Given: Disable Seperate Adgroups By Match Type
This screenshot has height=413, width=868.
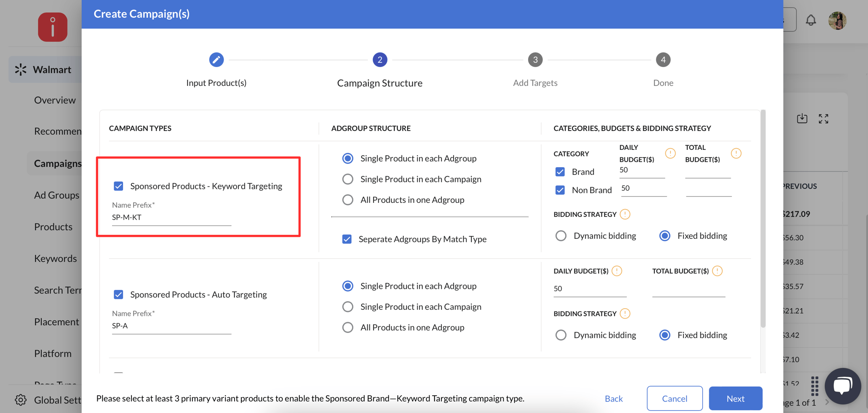Looking at the screenshot, I should [x=347, y=239].
